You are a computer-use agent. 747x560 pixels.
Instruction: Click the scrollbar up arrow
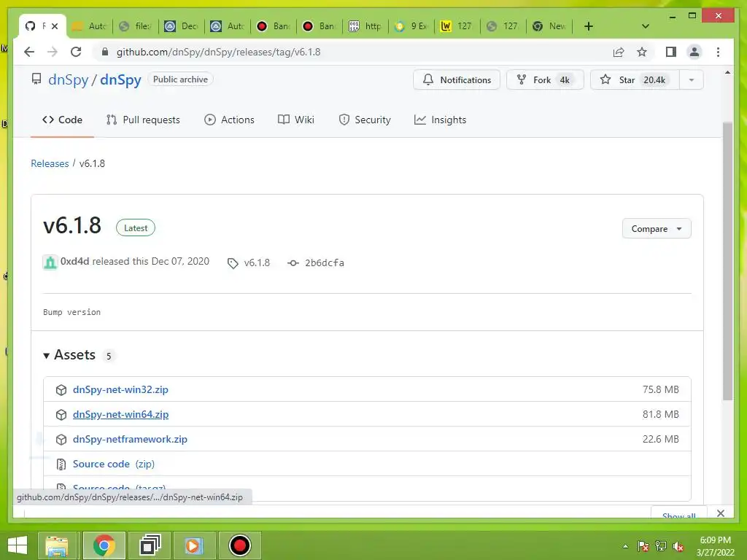[727, 73]
